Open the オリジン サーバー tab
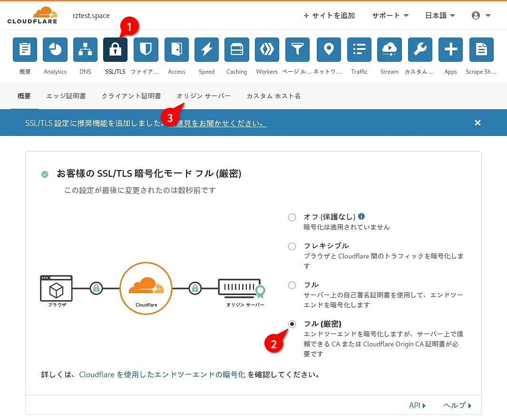 (204, 96)
